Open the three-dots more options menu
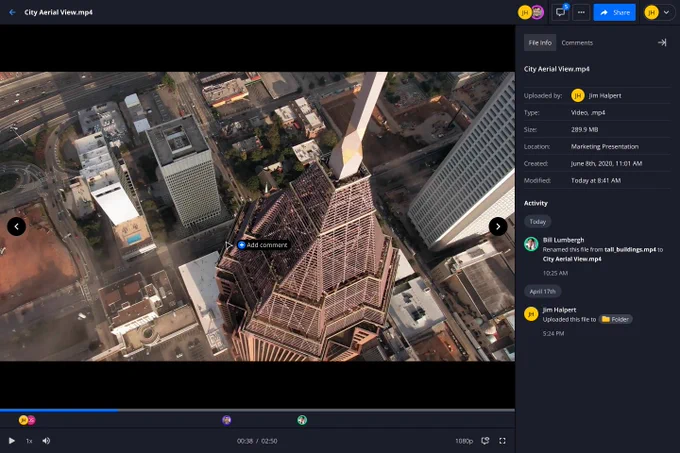The image size is (680, 453). click(581, 12)
